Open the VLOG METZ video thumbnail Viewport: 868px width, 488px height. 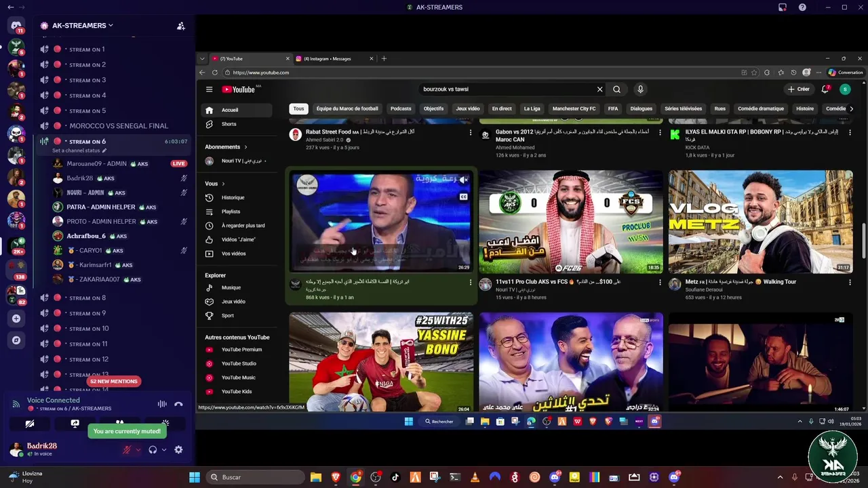[x=760, y=221]
